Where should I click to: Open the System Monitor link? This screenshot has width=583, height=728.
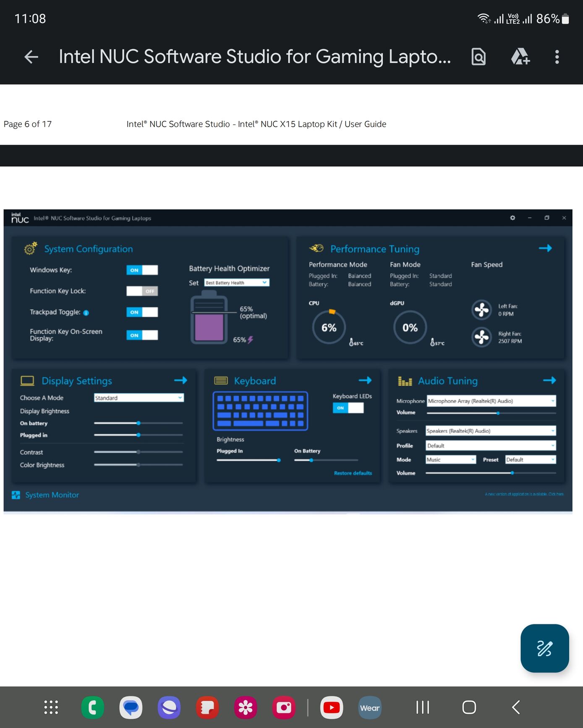(52, 495)
